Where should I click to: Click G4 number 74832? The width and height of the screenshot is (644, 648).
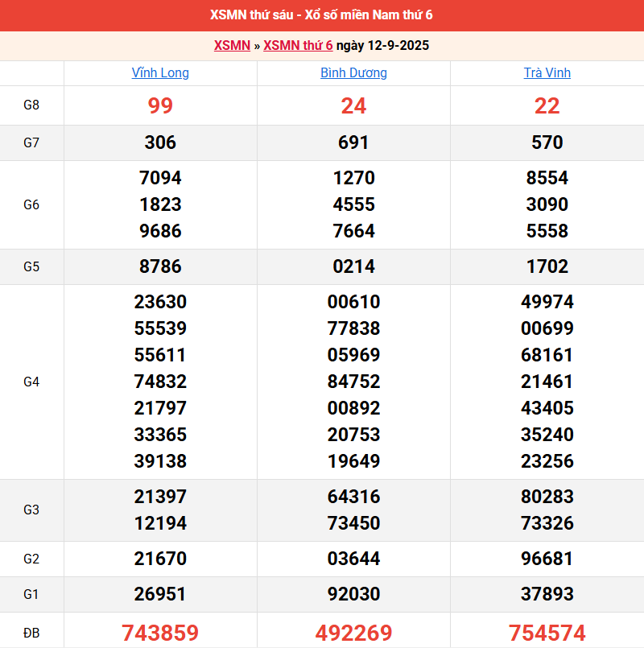pyautogui.click(x=160, y=382)
